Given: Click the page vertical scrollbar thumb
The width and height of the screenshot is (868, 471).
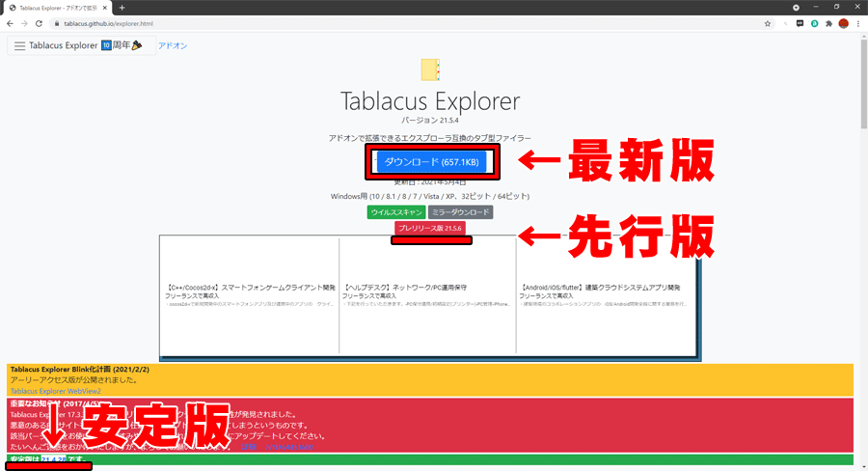Looking at the screenshot, I should 864,84.
